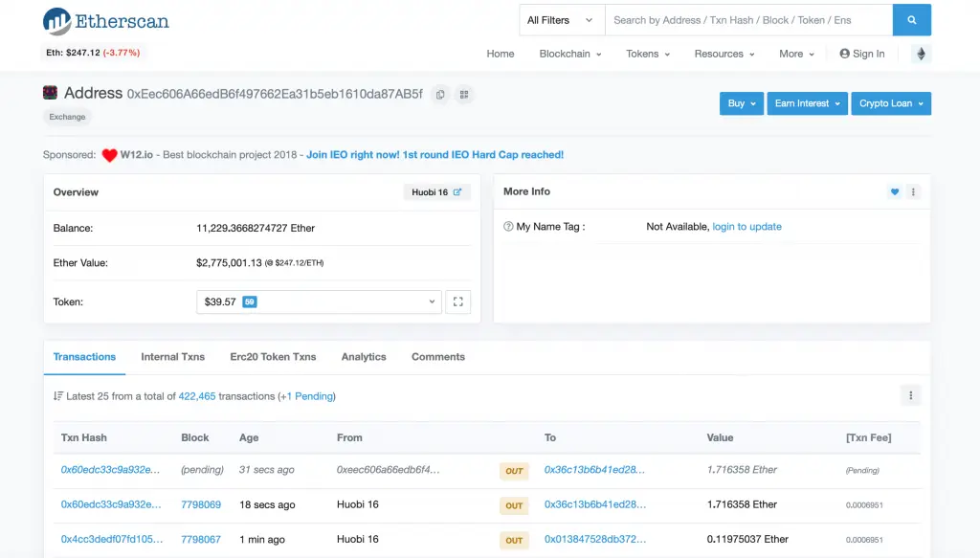
Task: Click login to update link
Action: [x=746, y=227]
